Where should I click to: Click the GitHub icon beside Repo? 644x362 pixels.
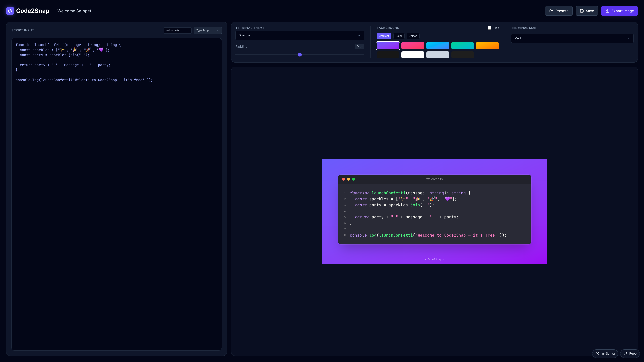625,354
